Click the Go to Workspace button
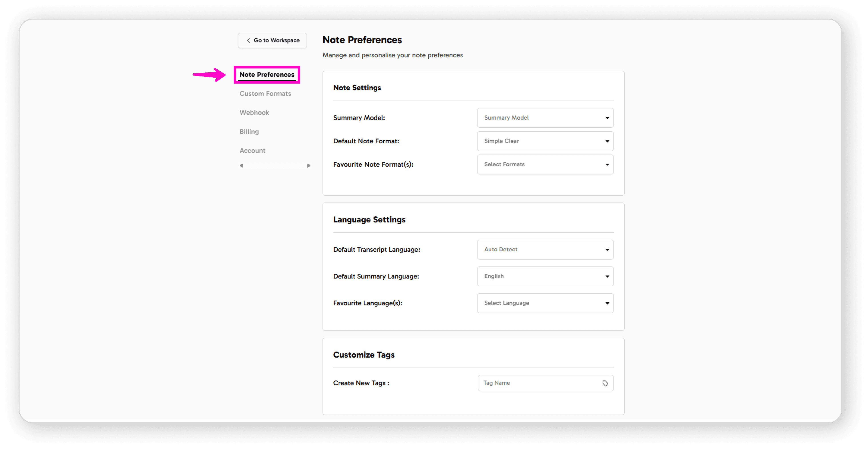868x449 pixels. click(272, 40)
